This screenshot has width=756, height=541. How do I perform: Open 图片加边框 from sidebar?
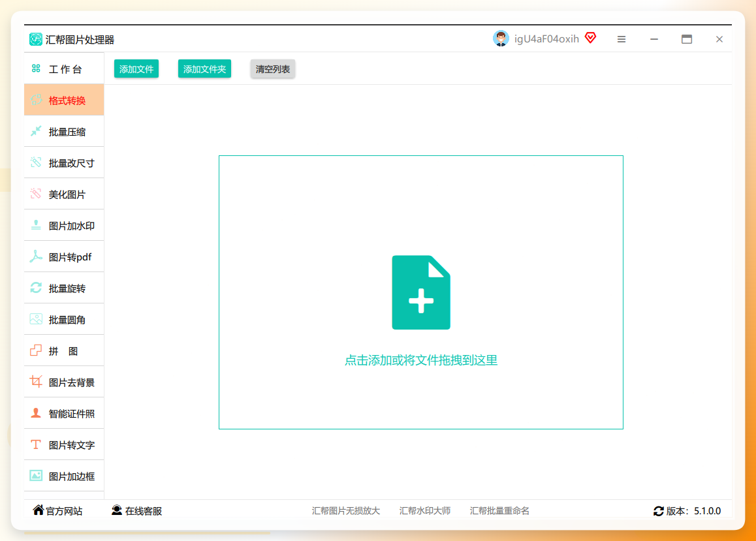[64, 476]
